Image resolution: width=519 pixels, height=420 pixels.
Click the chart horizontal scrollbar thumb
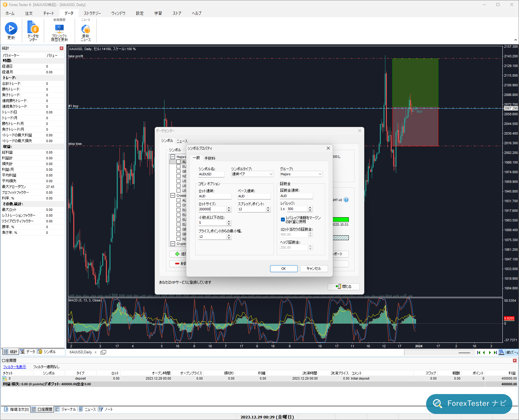(x=464, y=352)
